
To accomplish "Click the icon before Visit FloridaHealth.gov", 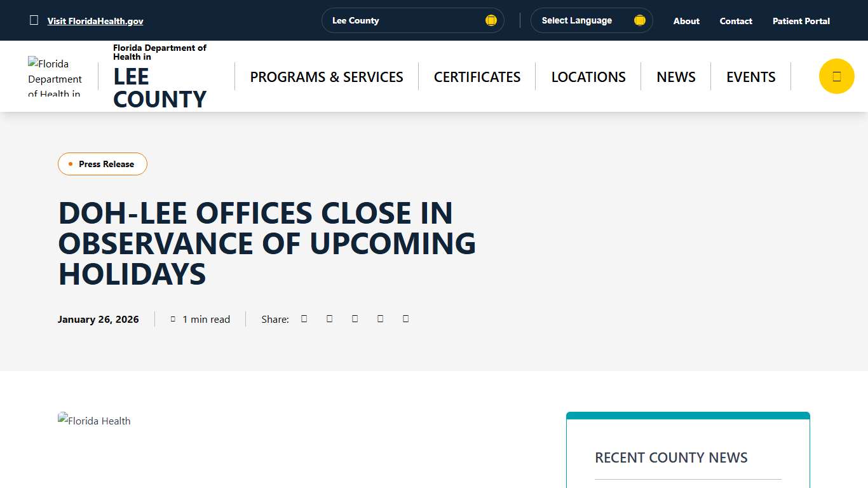I will (x=34, y=20).
